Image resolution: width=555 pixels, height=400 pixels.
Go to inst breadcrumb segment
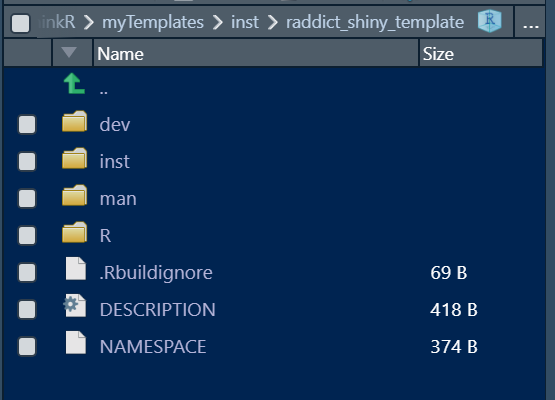(245, 22)
